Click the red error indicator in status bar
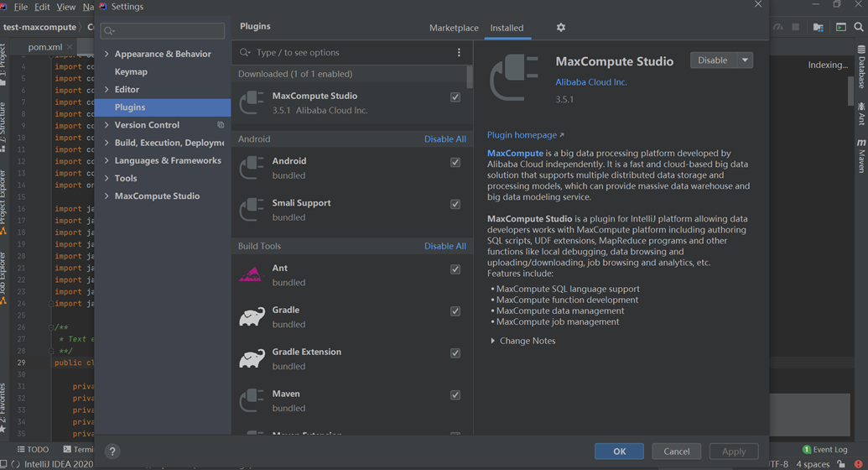The image size is (868, 470). click(x=858, y=464)
